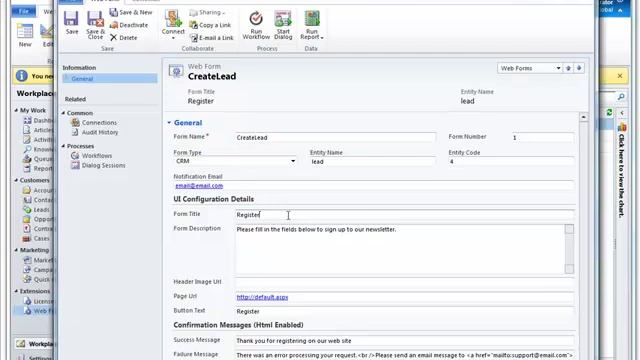Screen dimensions: 640x360
Task: Click the Header Image Url field
Action: 404,282
